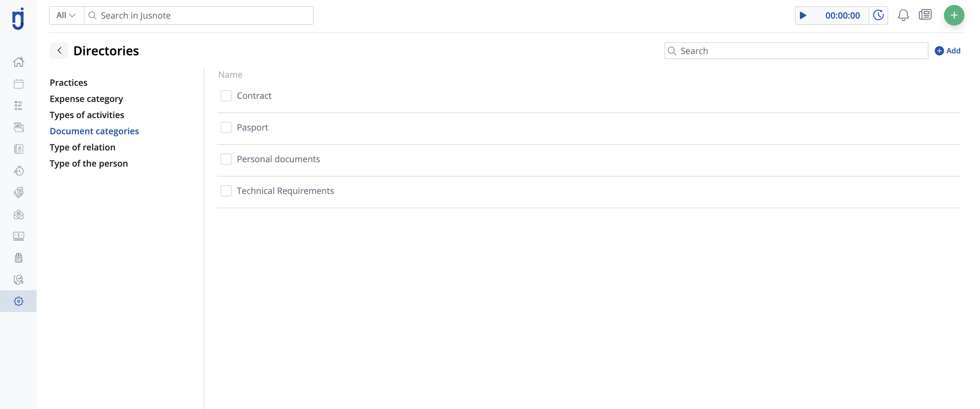
Task: Open the Calendar icon in sidebar
Action: pos(18,84)
